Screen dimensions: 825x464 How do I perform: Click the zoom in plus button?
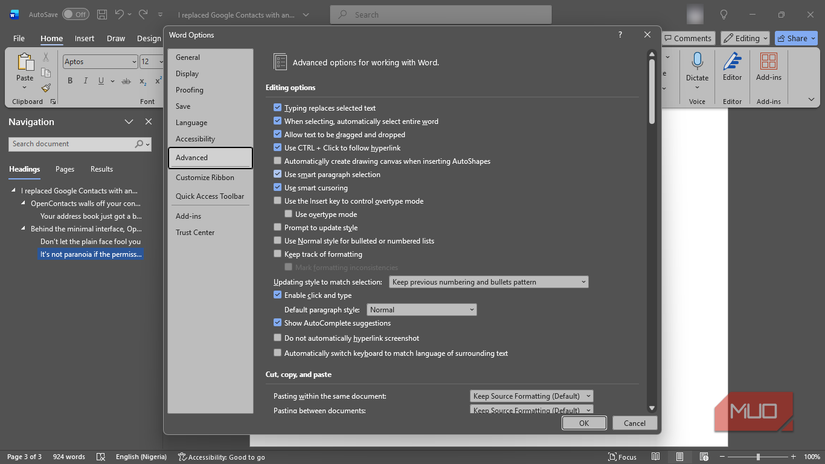793,457
